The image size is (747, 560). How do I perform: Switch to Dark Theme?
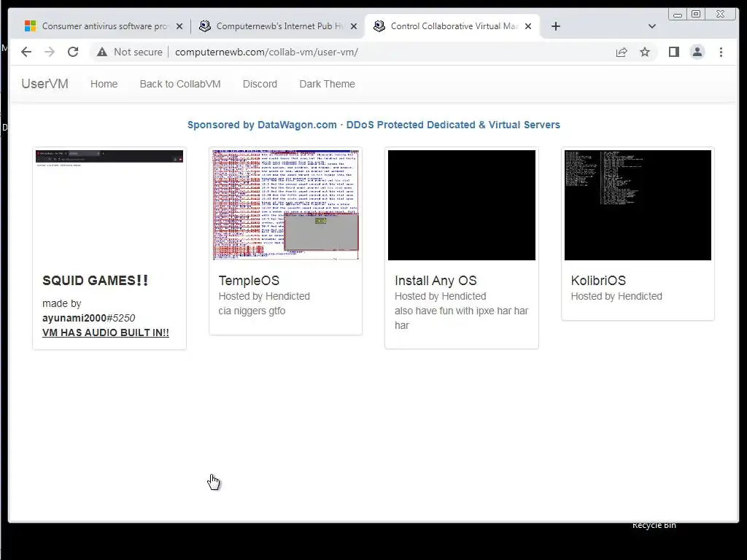point(327,84)
